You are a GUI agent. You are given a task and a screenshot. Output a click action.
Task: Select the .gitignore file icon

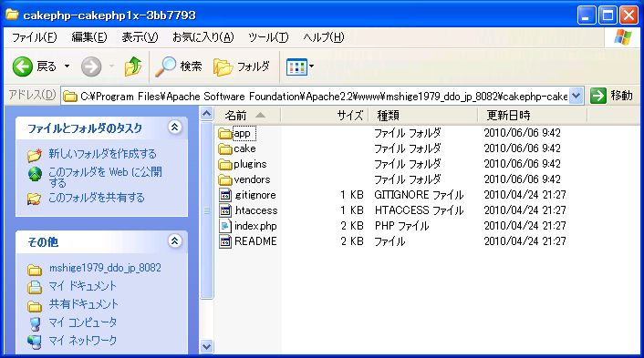[225, 195]
